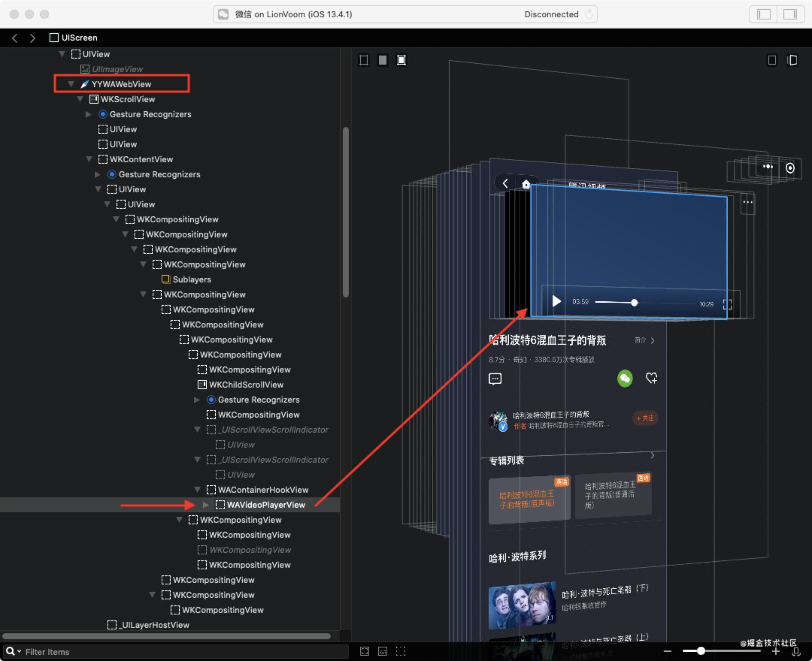
Task: Expand the first Gesture Recognizers under WKScrollView
Action: [x=88, y=114]
